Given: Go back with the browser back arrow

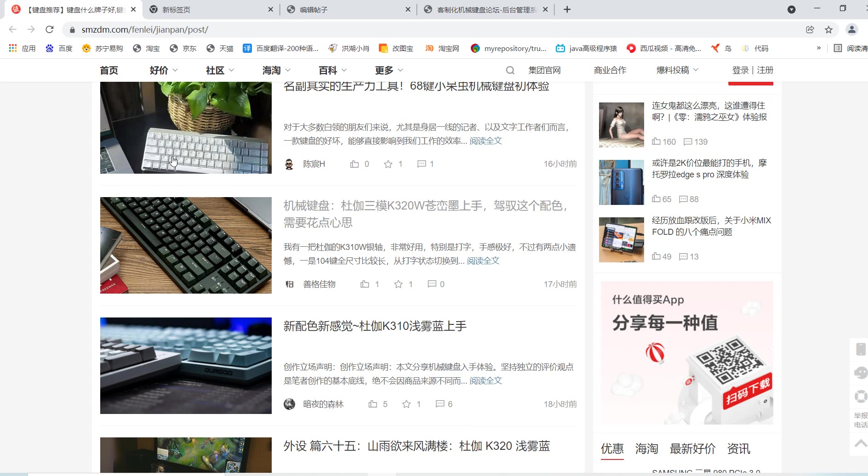Looking at the screenshot, I should pyautogui.click(x=12, y=29).
